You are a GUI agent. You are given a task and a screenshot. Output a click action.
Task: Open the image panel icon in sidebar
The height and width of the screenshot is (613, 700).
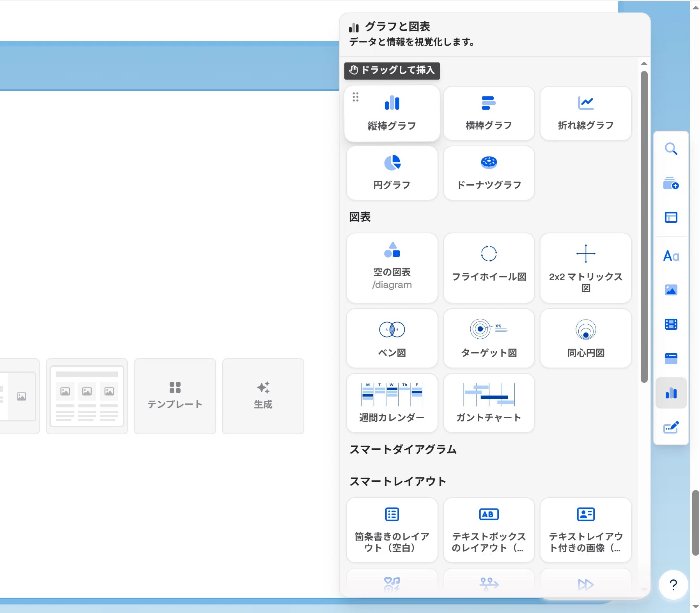pos(671,290)
